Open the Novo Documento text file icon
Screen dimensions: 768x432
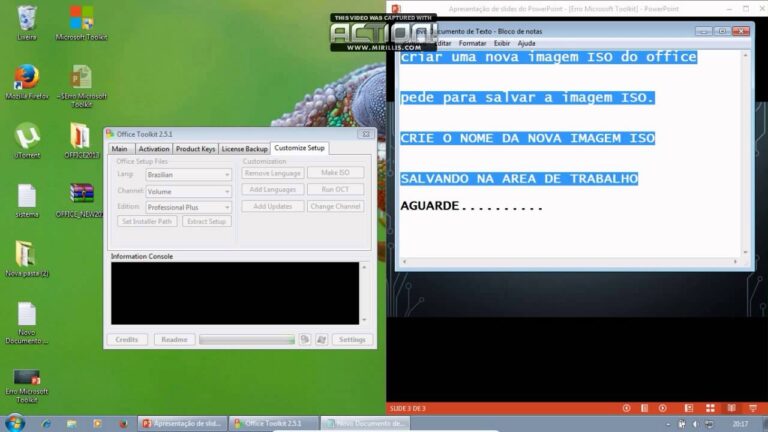click(x=27, y=322)
